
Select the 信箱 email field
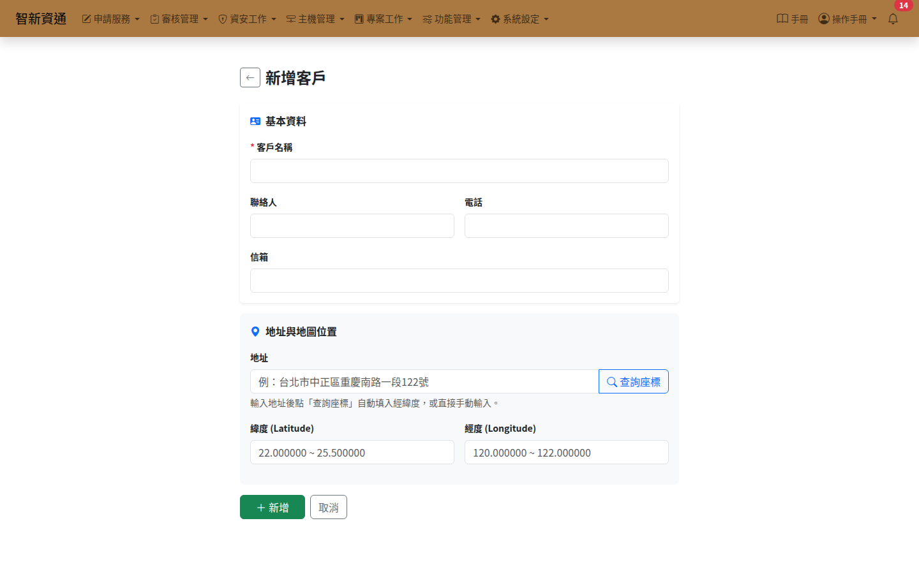point(459,281)
